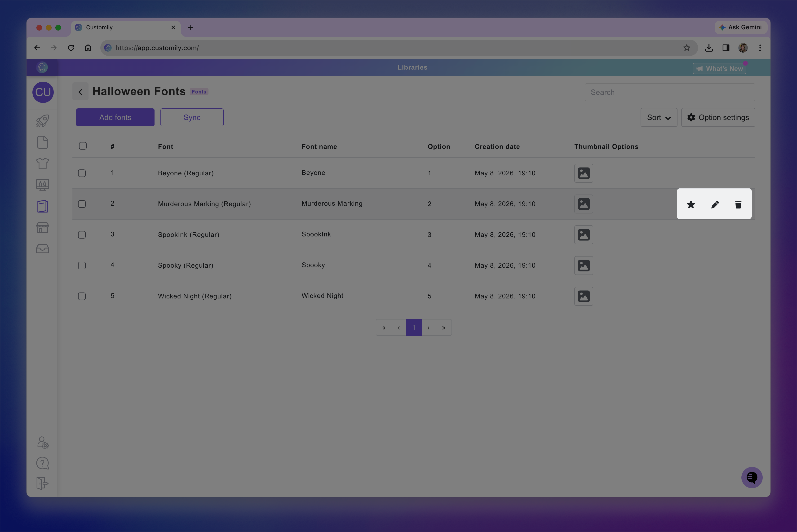Click the Customily logo icon
The image size is (797, 532).
(x=42, y=67)
